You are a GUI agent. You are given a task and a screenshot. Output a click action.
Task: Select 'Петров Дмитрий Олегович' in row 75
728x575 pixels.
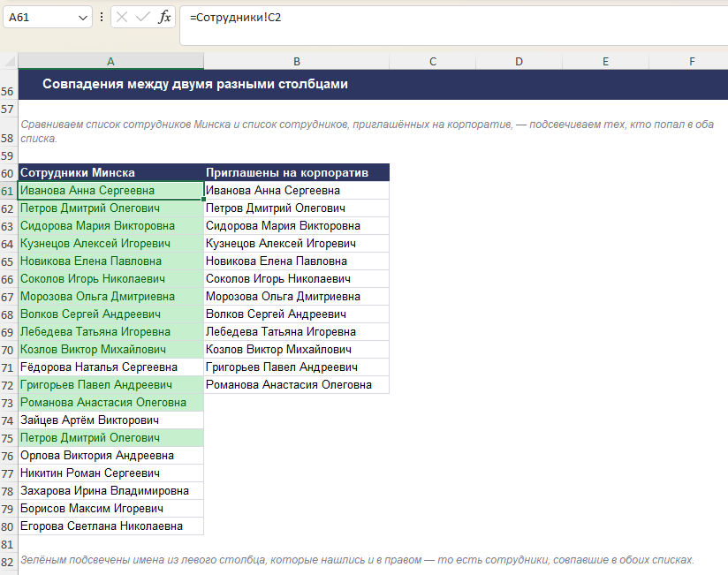111,438
